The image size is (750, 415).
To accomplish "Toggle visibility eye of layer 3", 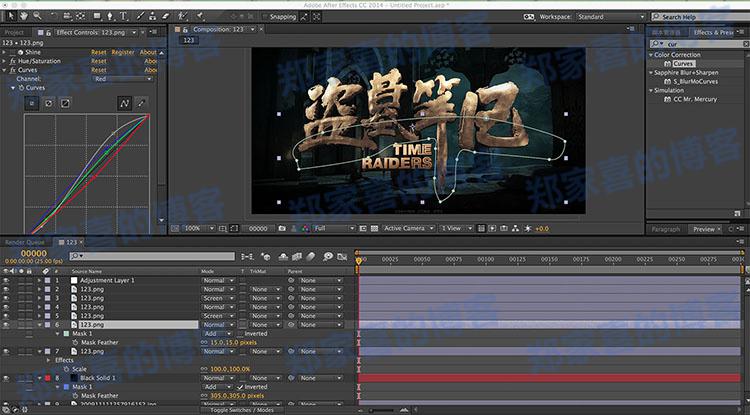I will [6, 298].
